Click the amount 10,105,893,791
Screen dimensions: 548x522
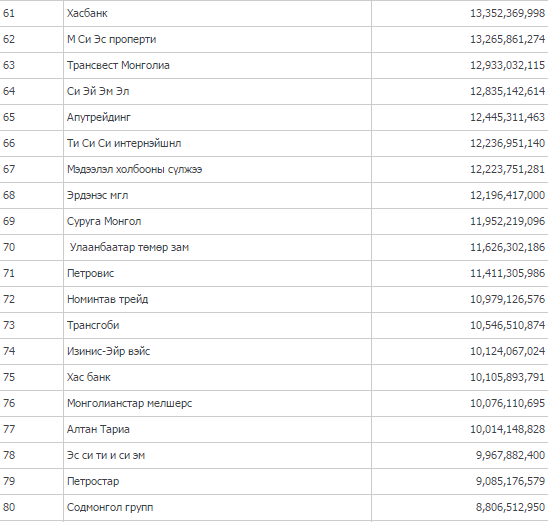[x=507, y=377]
